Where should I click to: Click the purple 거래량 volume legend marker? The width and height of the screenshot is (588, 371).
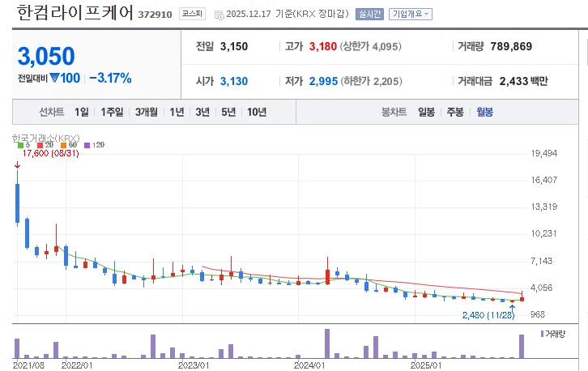click(543, 334)
